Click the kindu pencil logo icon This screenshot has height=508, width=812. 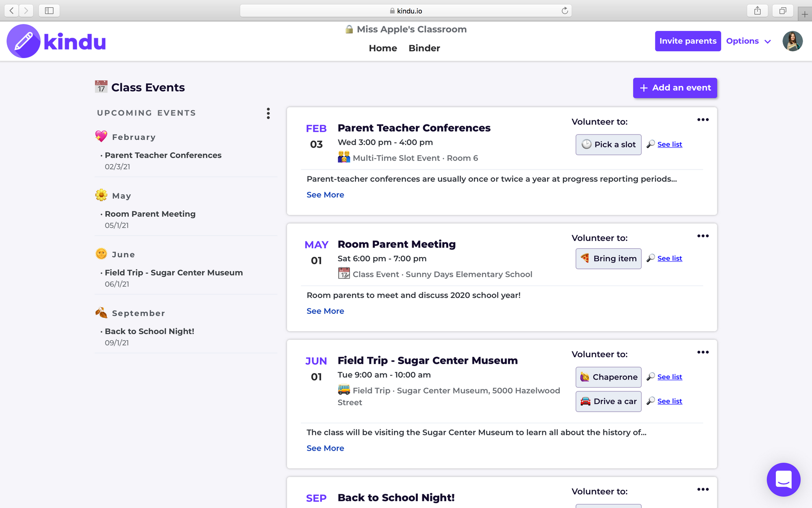tap(24, 41)
